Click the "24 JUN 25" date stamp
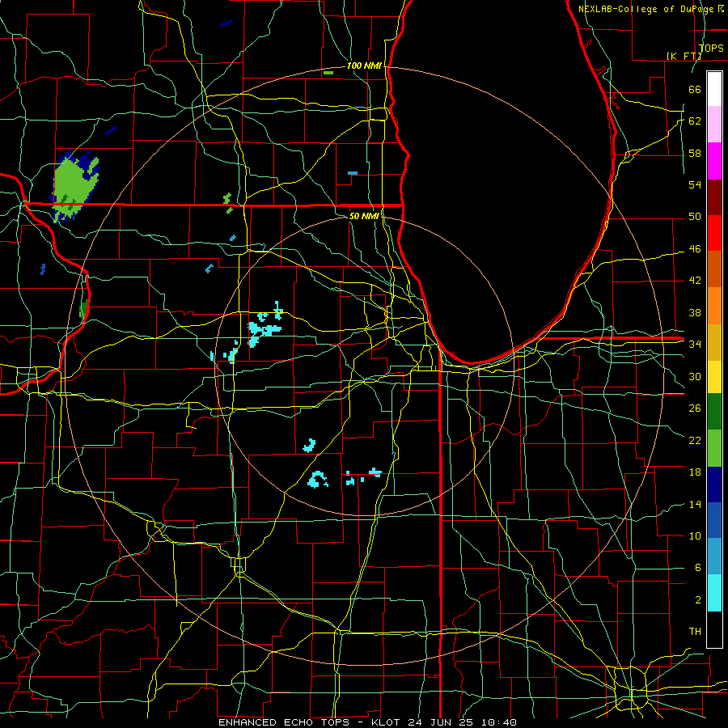Screen dimensions: 728x728 point(442,722)
